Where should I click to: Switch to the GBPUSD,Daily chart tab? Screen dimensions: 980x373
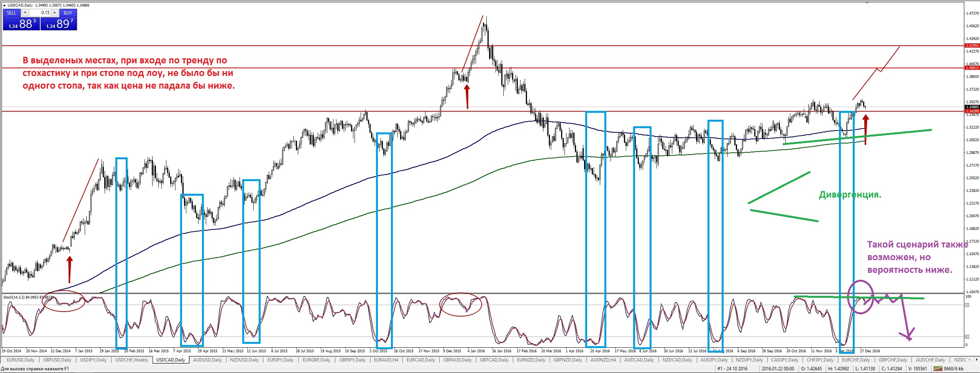coord(57,360)
